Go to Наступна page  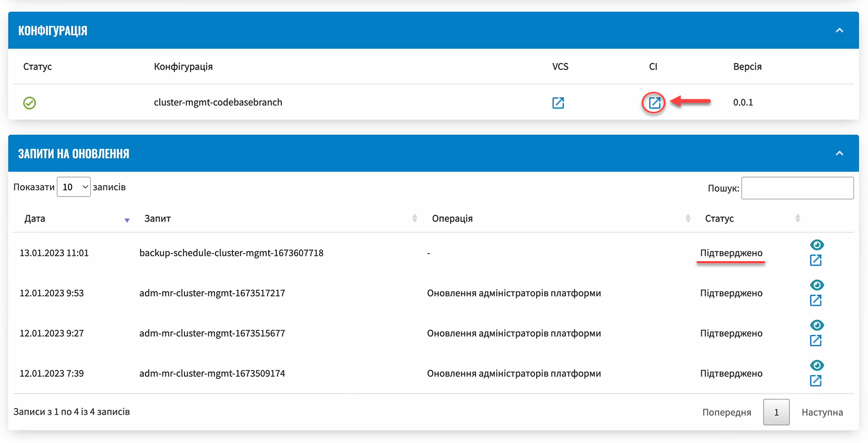click(822, 412)
